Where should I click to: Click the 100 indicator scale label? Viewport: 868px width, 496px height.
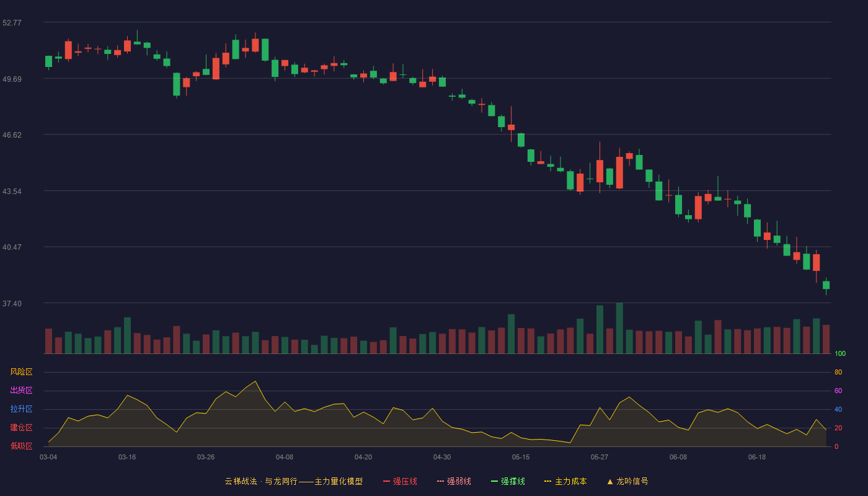(840, 353)
